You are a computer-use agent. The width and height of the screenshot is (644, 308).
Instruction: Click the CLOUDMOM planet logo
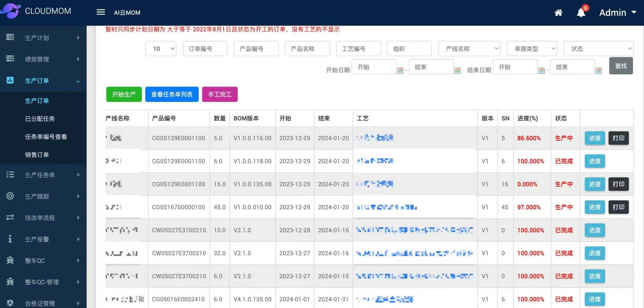click(11, 11)
